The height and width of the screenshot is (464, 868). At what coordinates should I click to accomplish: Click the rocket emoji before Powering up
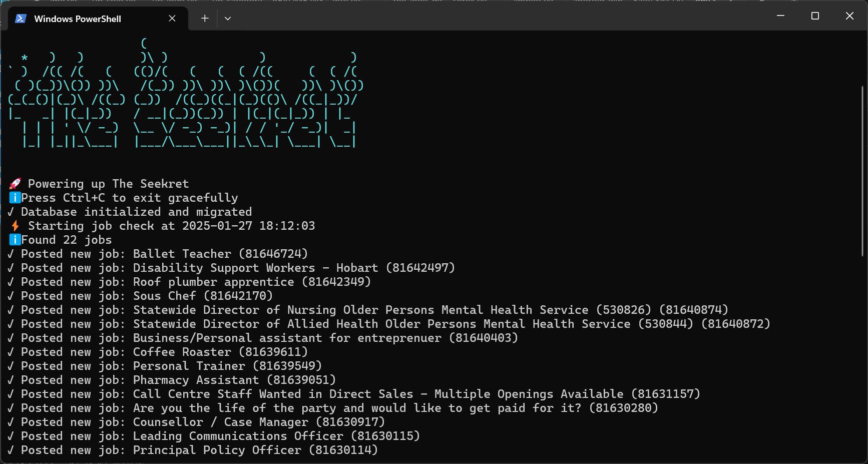pos(15,184)
